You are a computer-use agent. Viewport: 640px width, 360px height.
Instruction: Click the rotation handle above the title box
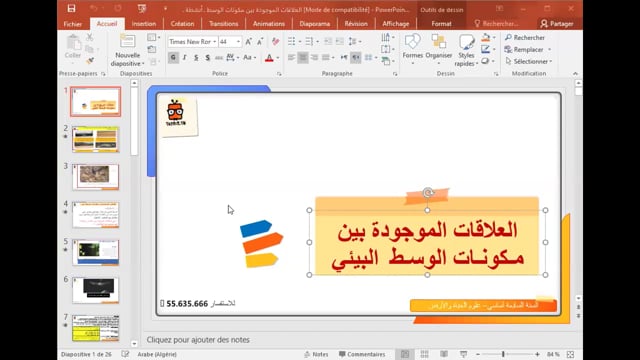pyautogui.click(x=428, y=193)
